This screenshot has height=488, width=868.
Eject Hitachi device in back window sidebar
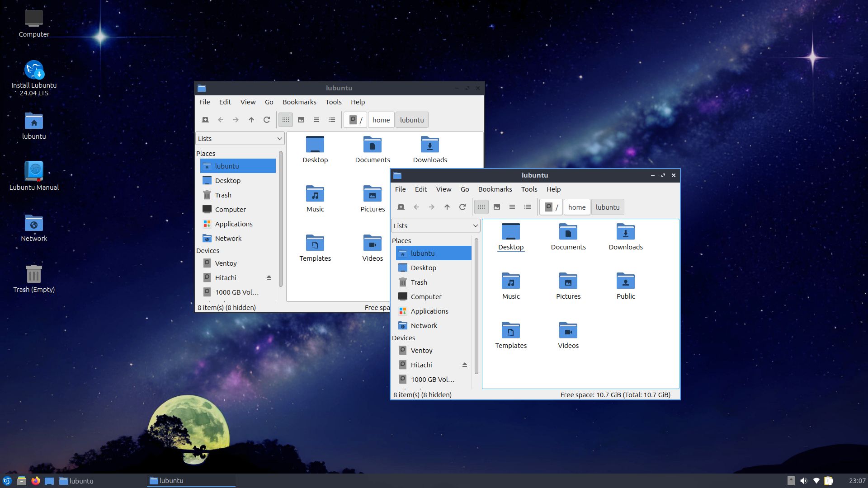[269, 277]
